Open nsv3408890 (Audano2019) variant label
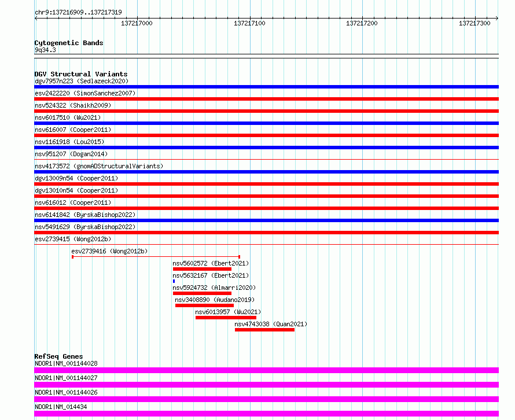Image resolution: width=515 pixels, height=420 pixels. [215, 300]
